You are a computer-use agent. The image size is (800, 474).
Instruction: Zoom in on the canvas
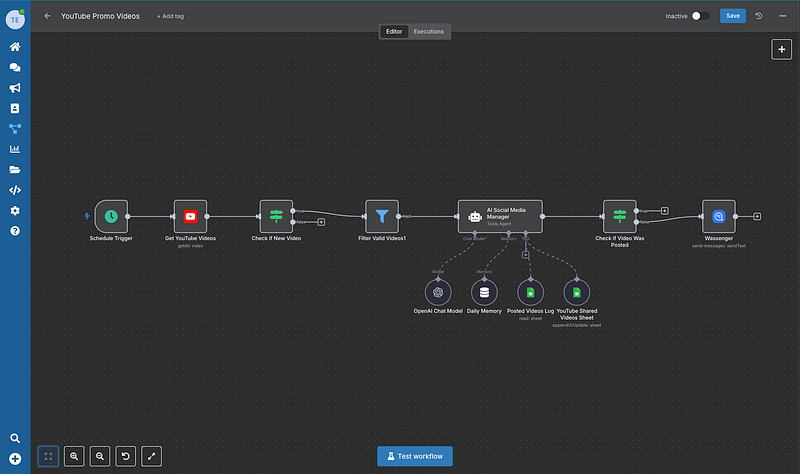[x=74, y=456]
